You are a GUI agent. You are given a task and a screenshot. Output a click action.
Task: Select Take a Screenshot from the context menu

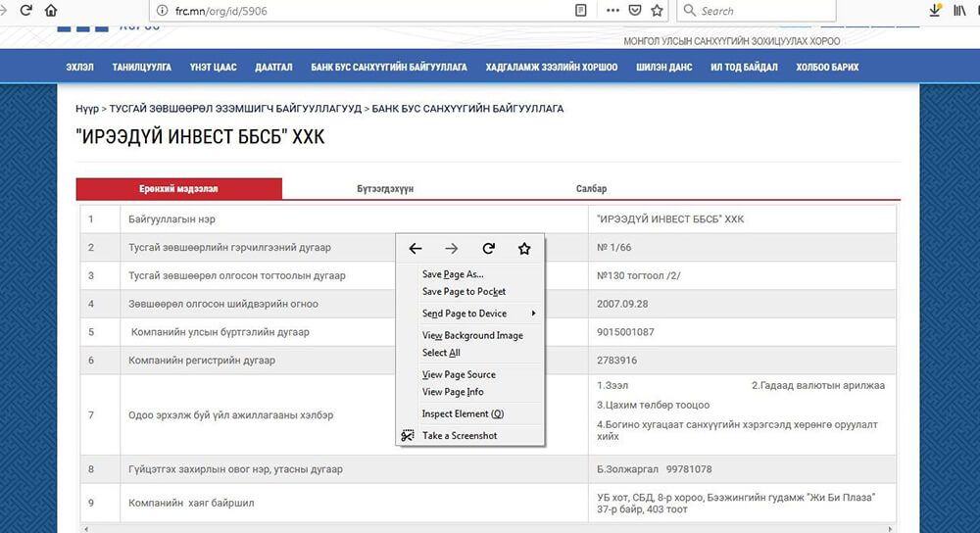point(460,436)
